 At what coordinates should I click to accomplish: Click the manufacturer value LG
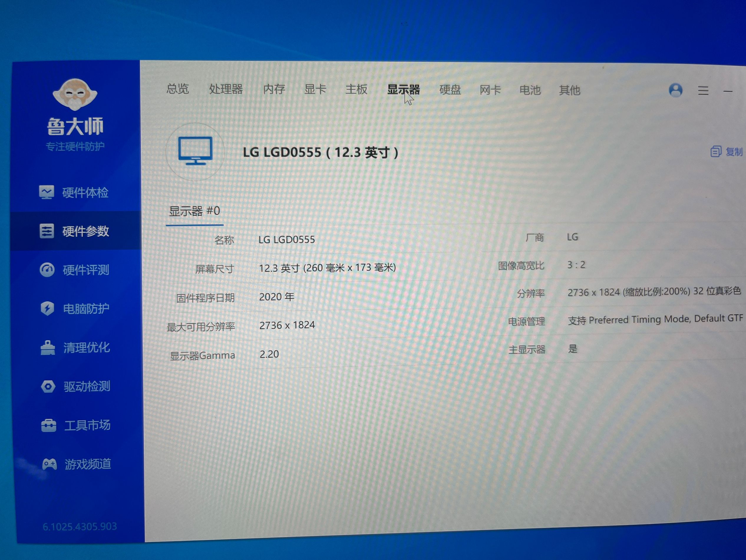pyautogui.click(x=573, y=237)
